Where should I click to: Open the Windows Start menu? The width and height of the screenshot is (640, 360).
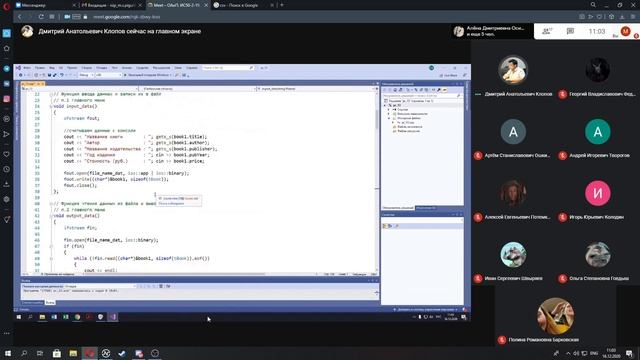click(8, 353)
